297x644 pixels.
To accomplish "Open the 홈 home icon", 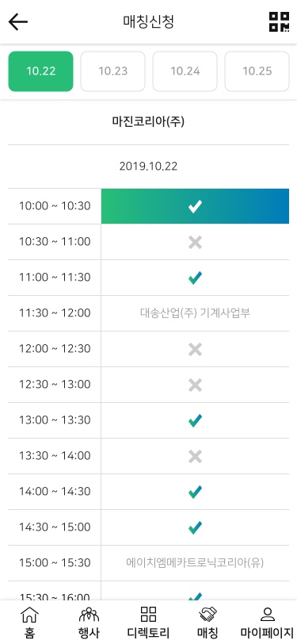I will pyautogui.click(x=29, y=623).
